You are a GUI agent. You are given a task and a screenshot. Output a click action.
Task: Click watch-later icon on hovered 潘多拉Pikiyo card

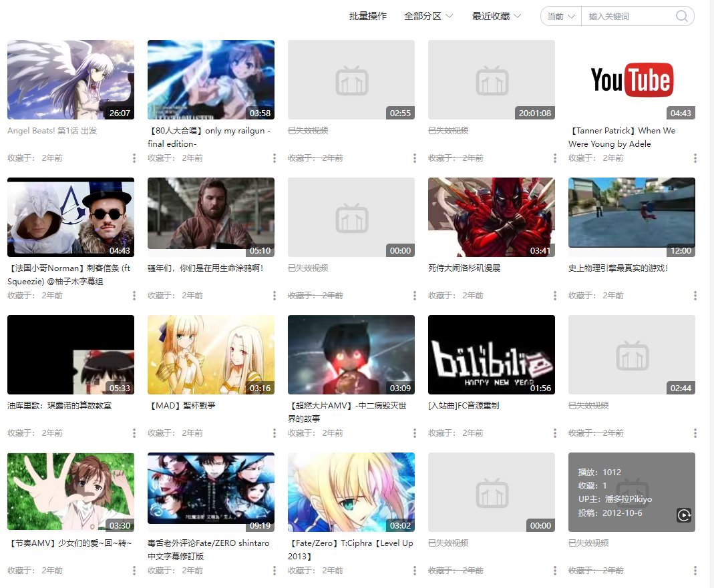pos(684,515)
